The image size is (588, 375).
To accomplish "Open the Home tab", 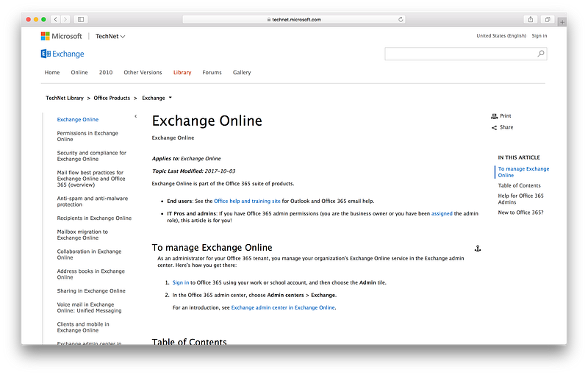I will click(52, 72).
